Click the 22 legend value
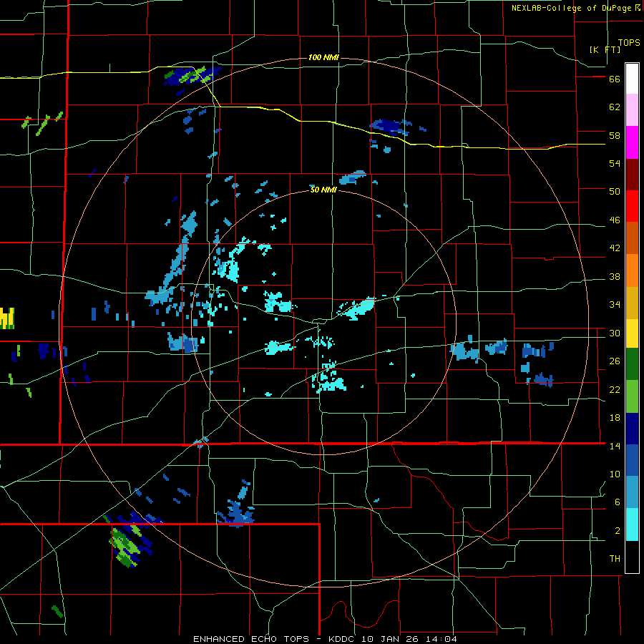The image size is (644, 644). tap(615, 389)
